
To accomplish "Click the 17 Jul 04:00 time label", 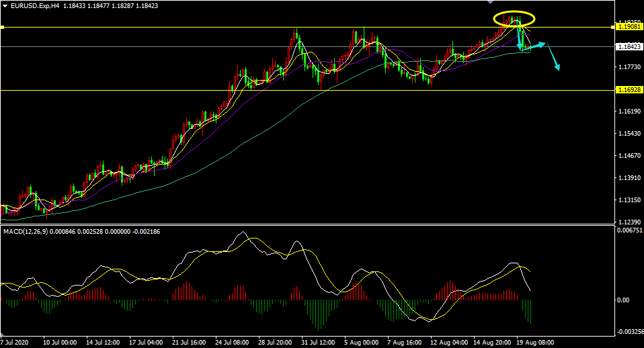I will (146, 342).
